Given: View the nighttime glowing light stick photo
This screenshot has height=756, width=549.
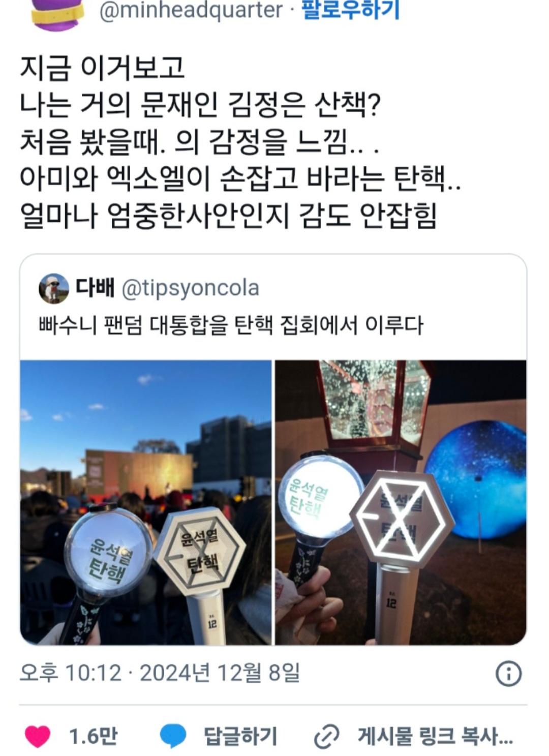Looking at the screenshot, I should (x=401, y=502).
